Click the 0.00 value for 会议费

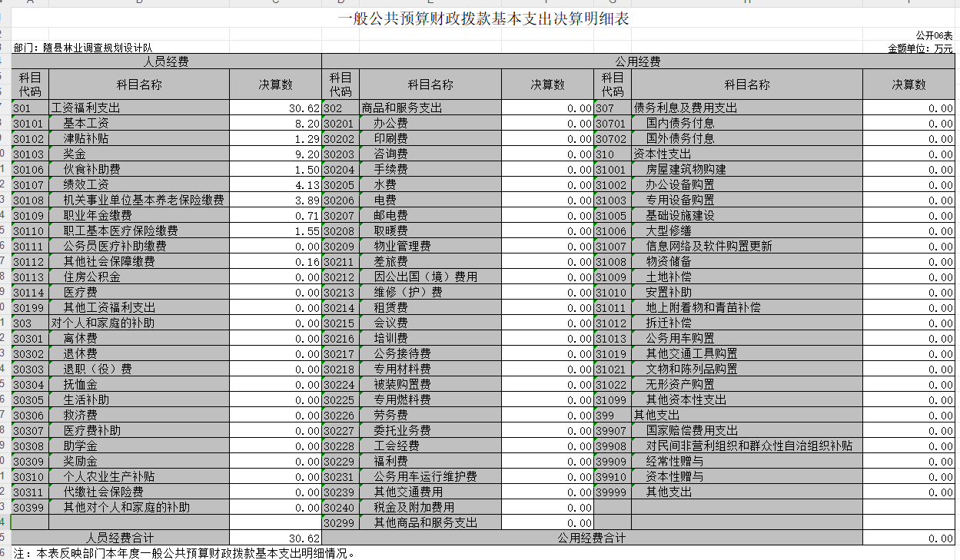pos(547,323)
